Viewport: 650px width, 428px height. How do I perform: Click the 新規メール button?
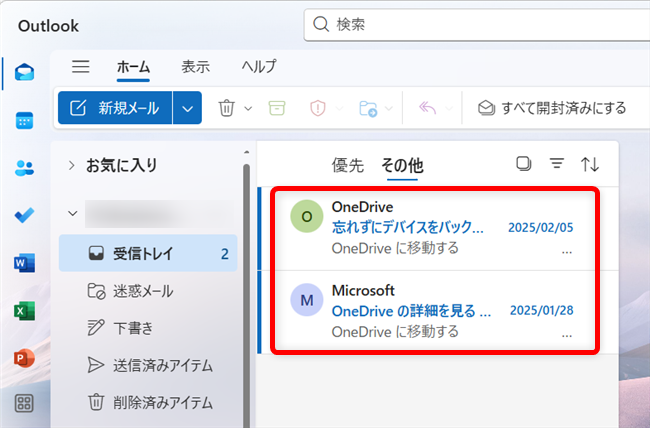pos(115,108)
